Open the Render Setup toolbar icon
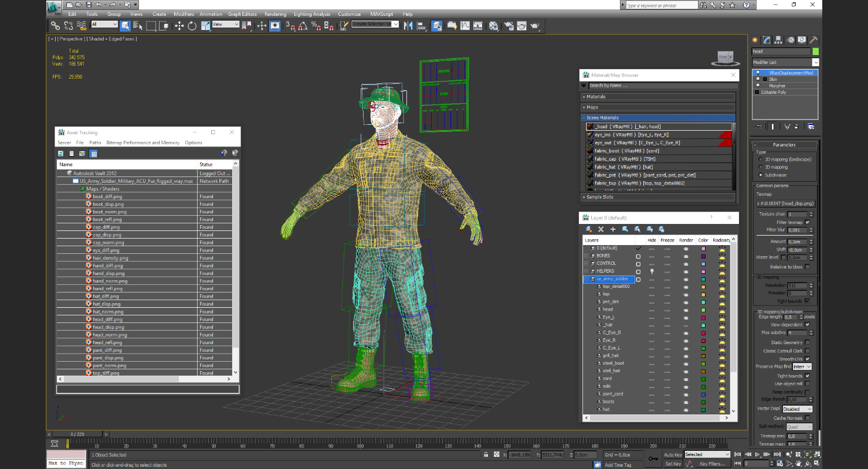This screenshot has height=469, width=868. pyautogui.click(x=508, y=26)
